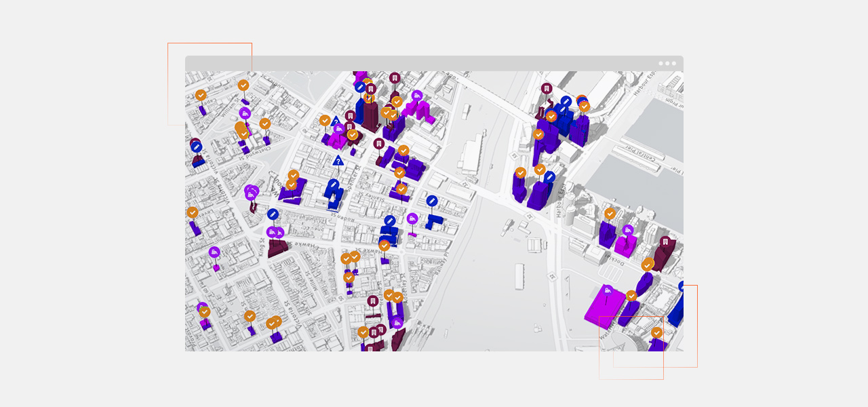Select blue pencil marker on building beside Spencer St
This screenshot has width=868, height=407.
click(334, 185)
